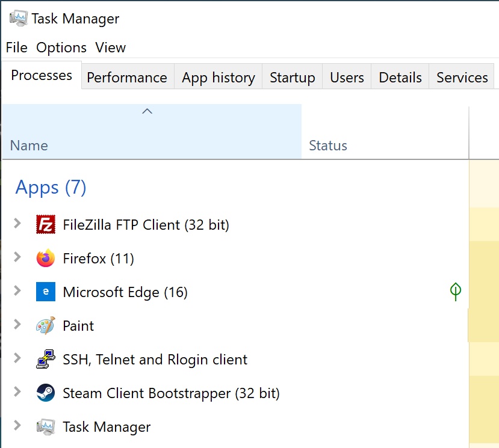Viewport: 499px width, 448px height.
Task: Open the File menu
Action: (x=16, y=48)
